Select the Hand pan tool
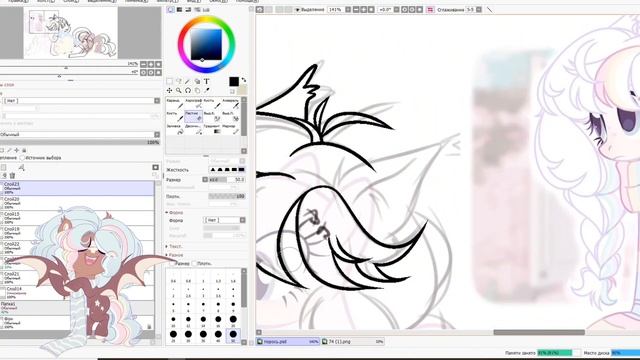 (197, 90)
